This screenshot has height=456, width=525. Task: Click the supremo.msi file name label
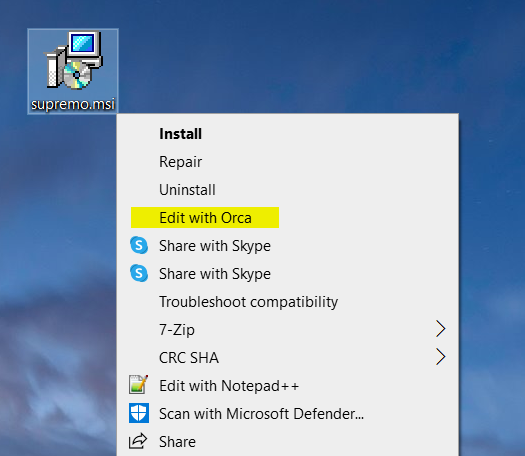pos(73,104)
